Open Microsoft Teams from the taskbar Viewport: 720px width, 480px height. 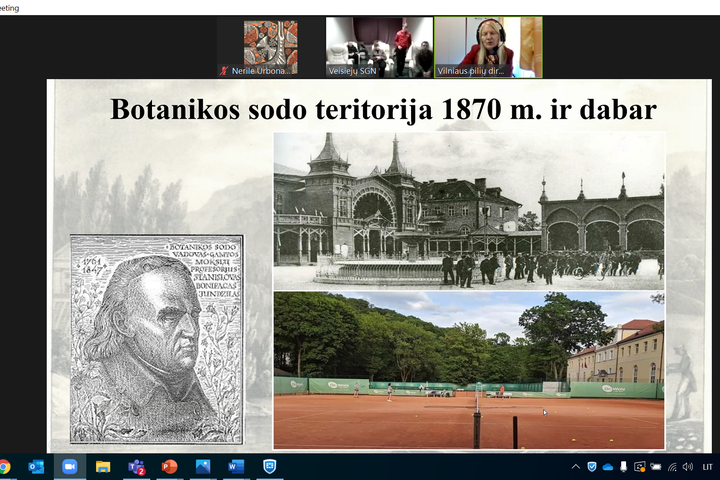coord(136,467)
